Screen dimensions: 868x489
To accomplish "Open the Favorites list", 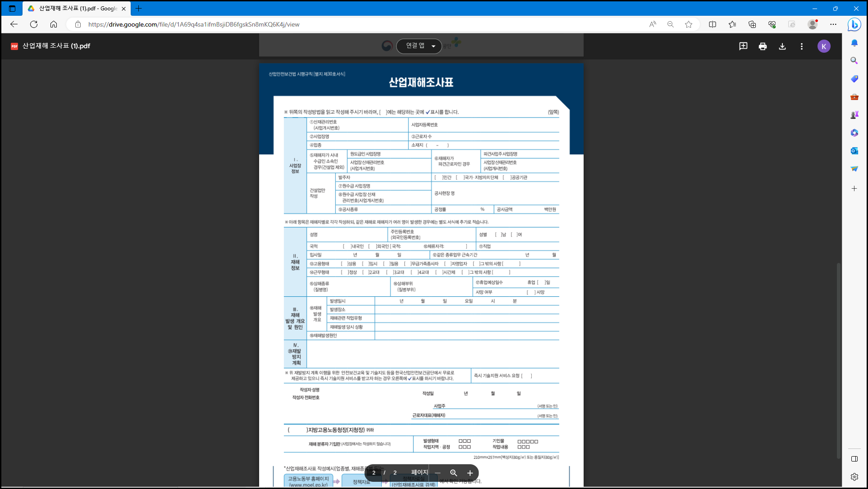I will [732, 24].
